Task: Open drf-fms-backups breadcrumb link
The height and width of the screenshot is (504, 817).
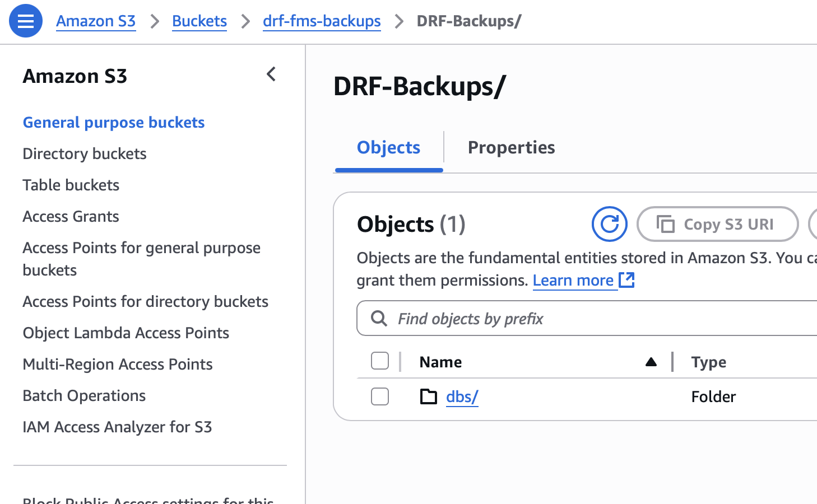Action: click(322, 21)
